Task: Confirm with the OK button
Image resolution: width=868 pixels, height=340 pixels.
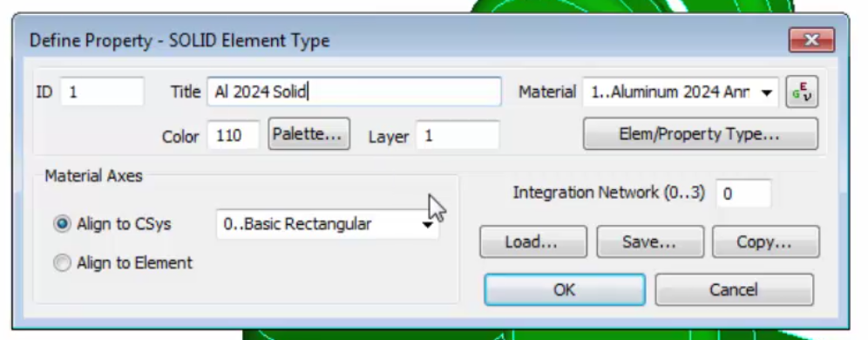Action: pos(565,289)
